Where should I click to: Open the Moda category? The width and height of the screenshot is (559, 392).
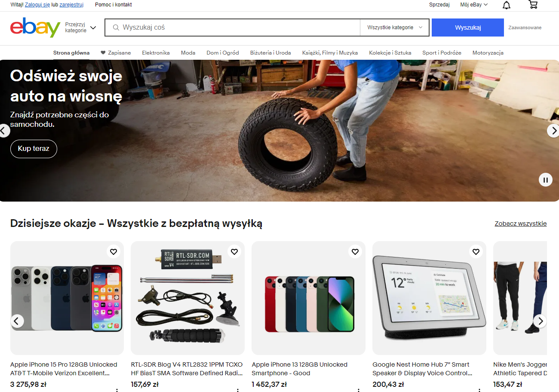pos(188,53)
